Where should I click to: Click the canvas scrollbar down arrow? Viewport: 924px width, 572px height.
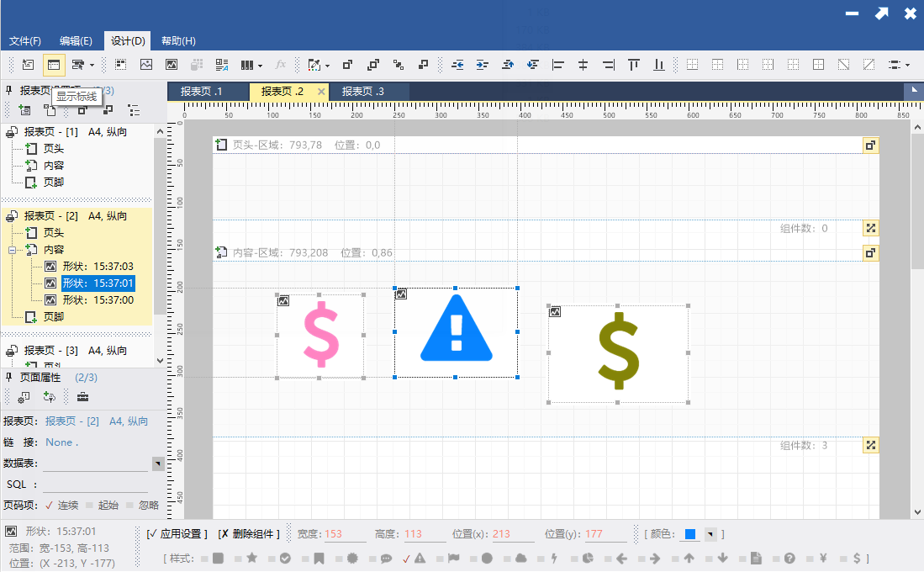(917, 512)
